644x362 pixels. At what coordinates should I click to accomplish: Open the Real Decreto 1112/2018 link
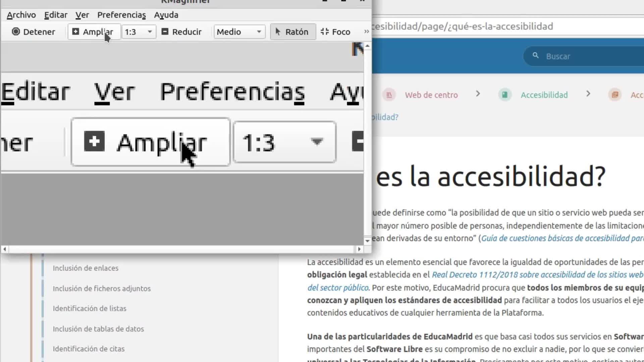[x=538, y=275]
